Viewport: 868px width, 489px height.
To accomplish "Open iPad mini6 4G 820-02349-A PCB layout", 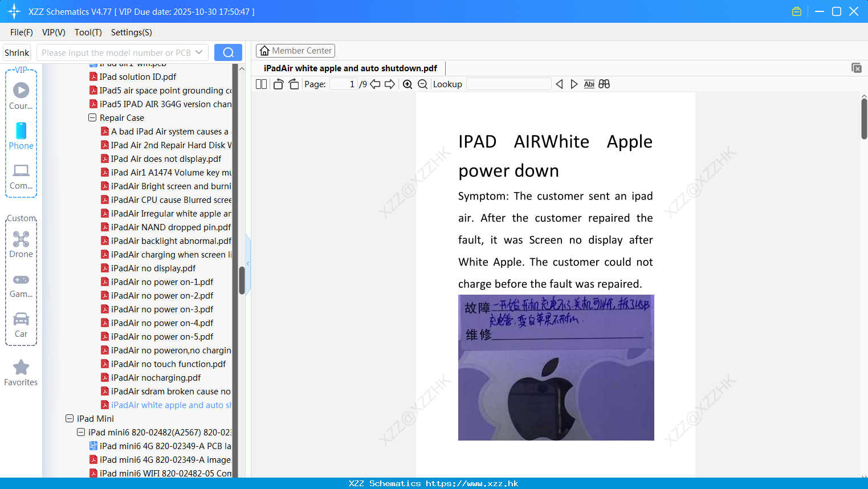I will [x=161, y=446].
